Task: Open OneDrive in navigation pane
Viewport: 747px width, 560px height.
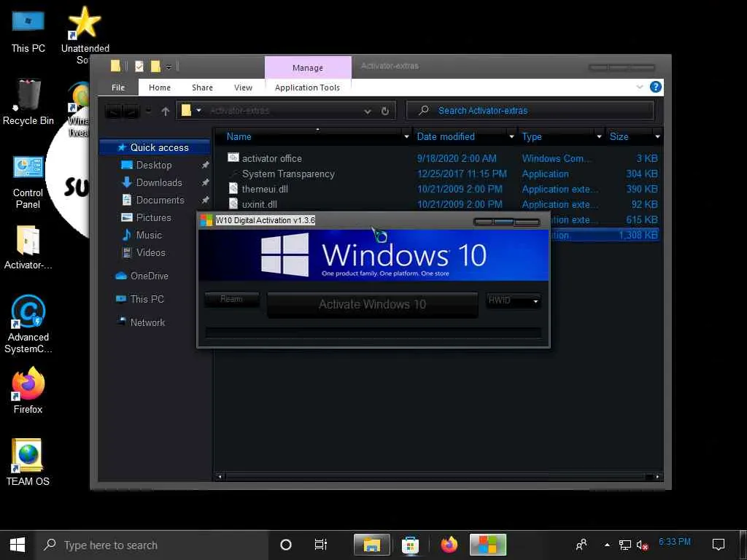Action: click(149, 276)
